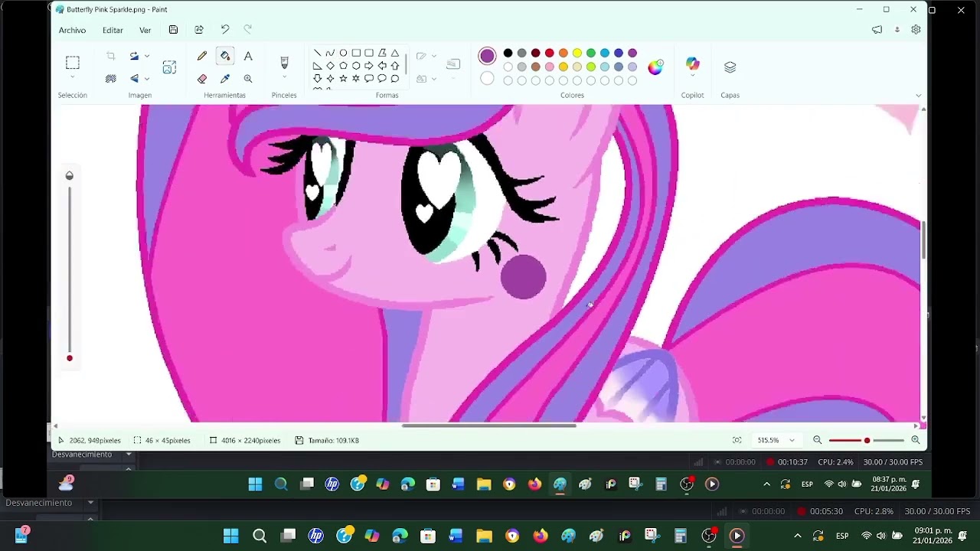Expand the Flip options chevron
This screenshot has height=551, width=980.
147,78
